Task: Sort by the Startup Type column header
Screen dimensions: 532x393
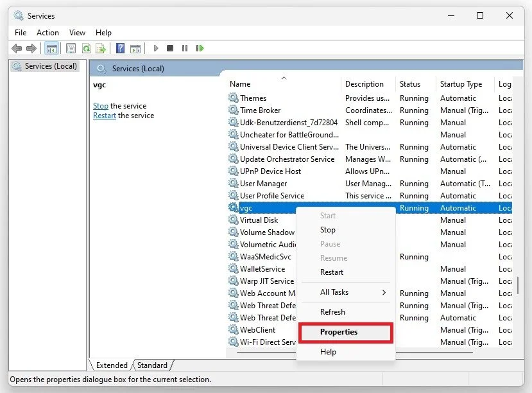Action: [x=461, y=84]
